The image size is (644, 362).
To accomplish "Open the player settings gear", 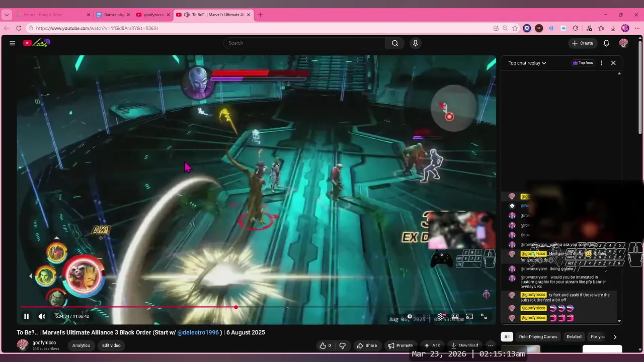I will pyautogui.click(x=440, y=317).
